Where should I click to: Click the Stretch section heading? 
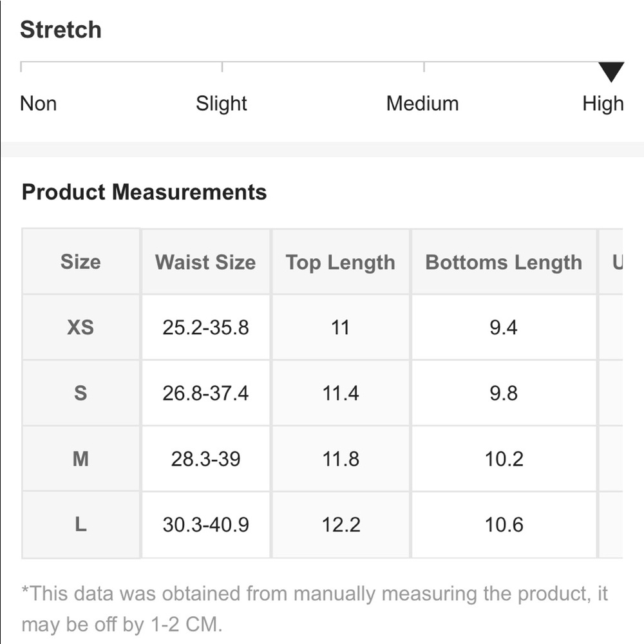[x=61, y=30]
